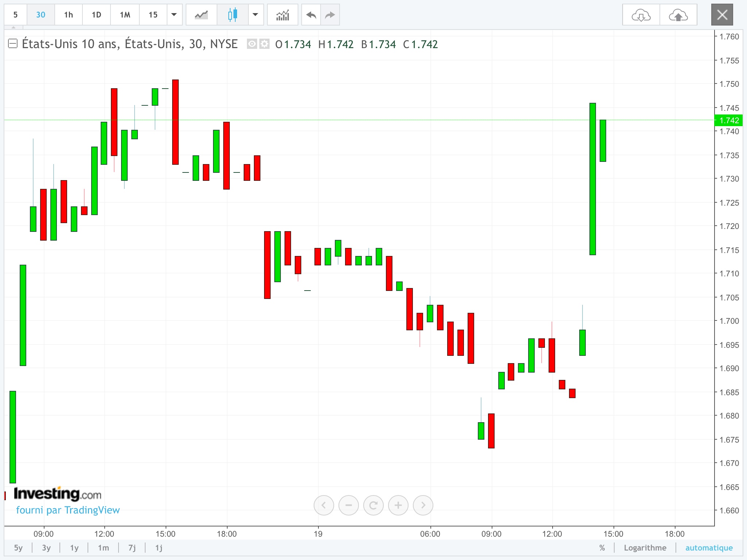Select the line chart style icon
747x560 pixels.
201,15
